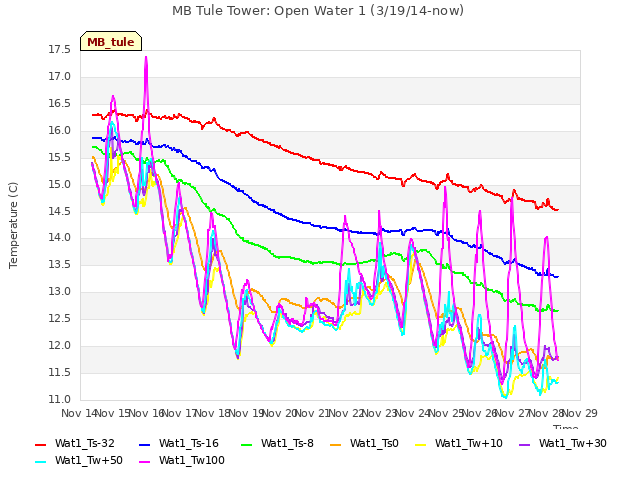This screenshot has width=640, height=480.
Task: Select Wat1_Tw+10 legend label
Action: [x=469, y=444]
